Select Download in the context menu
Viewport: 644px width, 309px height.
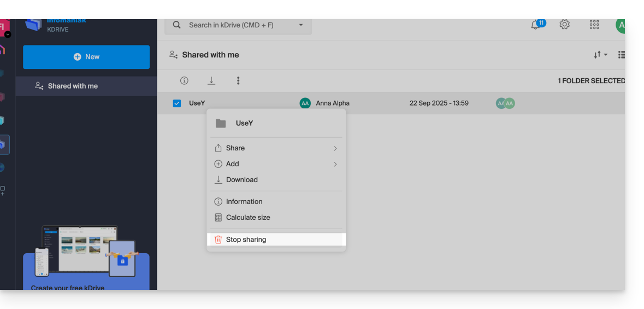(241, 180)
